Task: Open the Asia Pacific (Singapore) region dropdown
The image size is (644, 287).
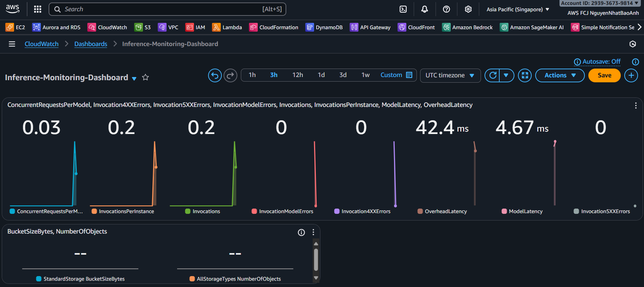Action: pos(518,9)
